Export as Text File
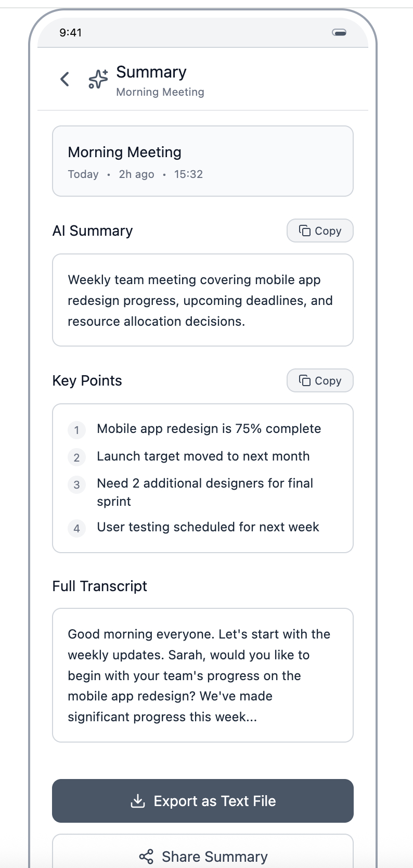 click(203, 801)
